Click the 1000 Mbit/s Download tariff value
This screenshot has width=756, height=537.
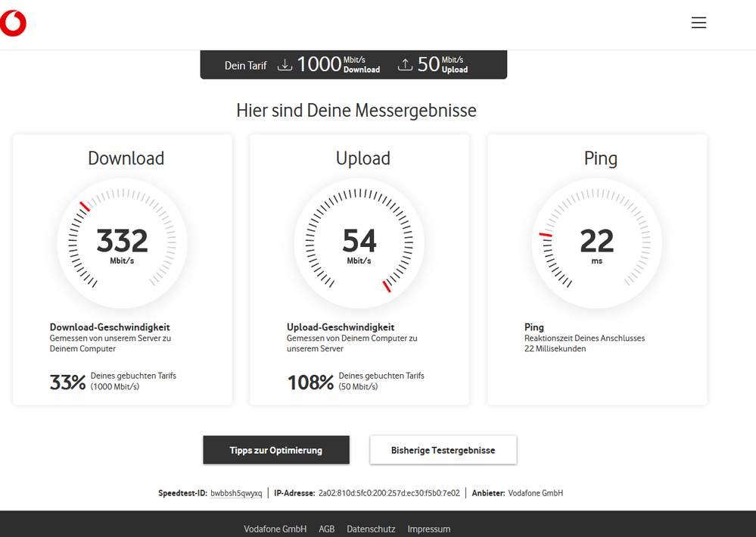338,64
